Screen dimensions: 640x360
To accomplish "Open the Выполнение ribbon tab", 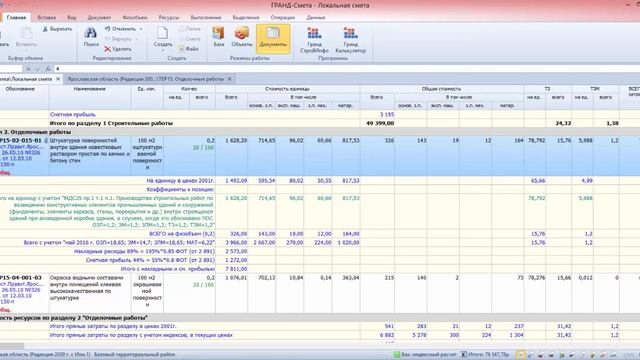I will click(206, 18).
